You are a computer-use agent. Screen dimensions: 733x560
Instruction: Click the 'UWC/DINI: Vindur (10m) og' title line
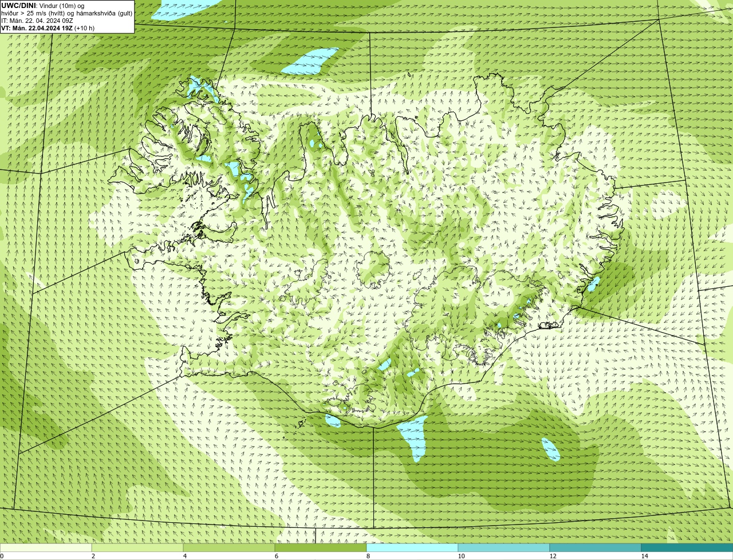42,6
